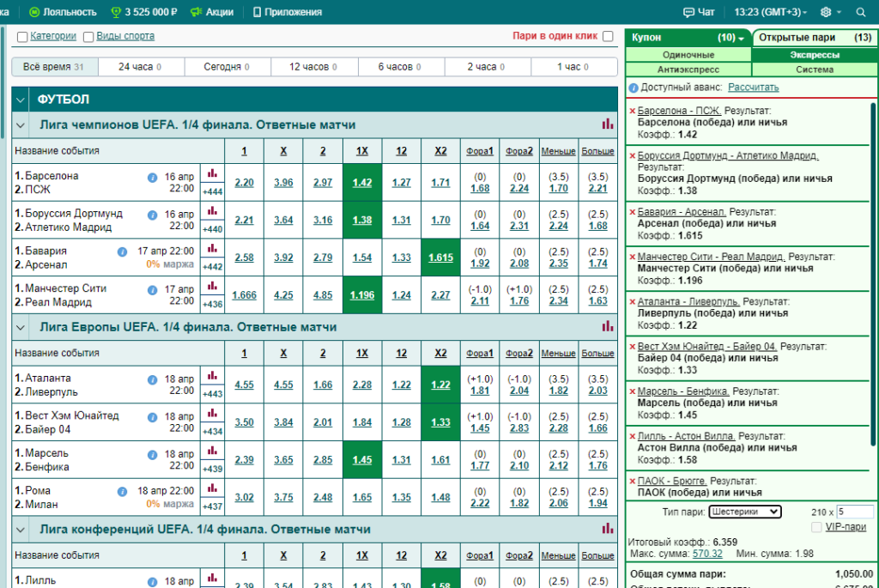Image resolution: width=879 pixels, height=588 pixels.
Task: Select the Одиночные bet tab
Action: (688, 55)
